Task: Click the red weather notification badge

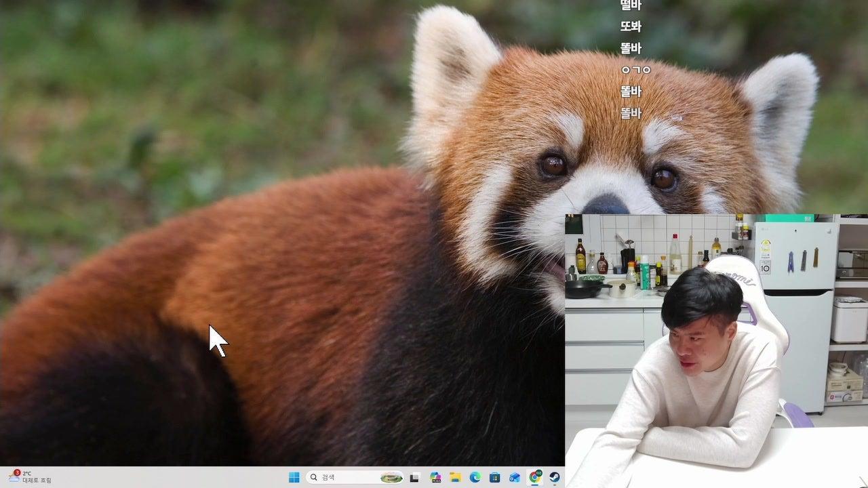Action: (x=17, y=472)
